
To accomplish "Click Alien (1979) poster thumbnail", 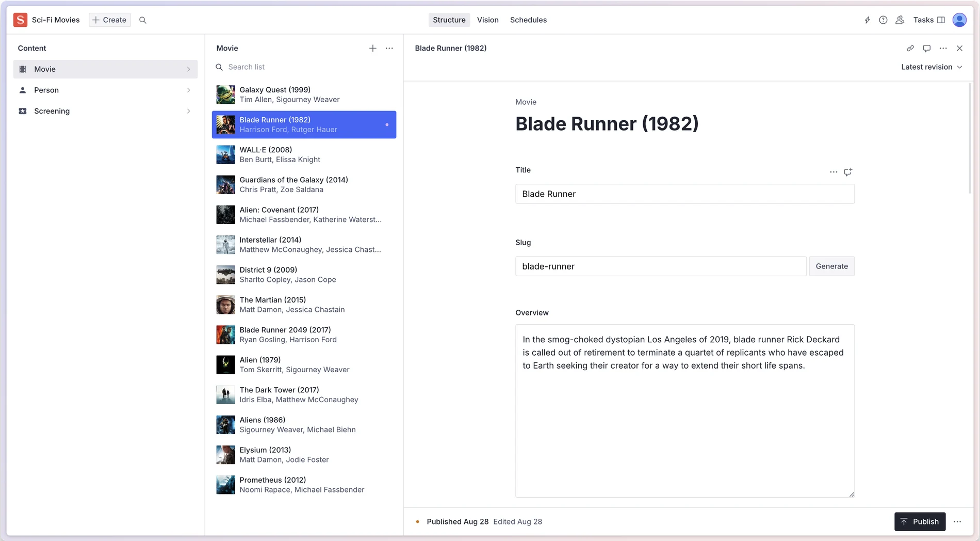I will pyautogui.click(x=225, y=365).
